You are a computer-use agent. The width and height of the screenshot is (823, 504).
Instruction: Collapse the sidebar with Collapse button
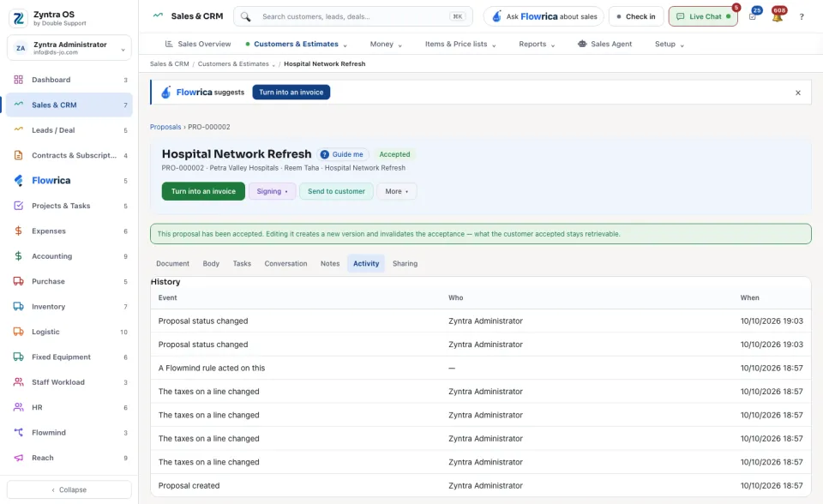point(69,489)
